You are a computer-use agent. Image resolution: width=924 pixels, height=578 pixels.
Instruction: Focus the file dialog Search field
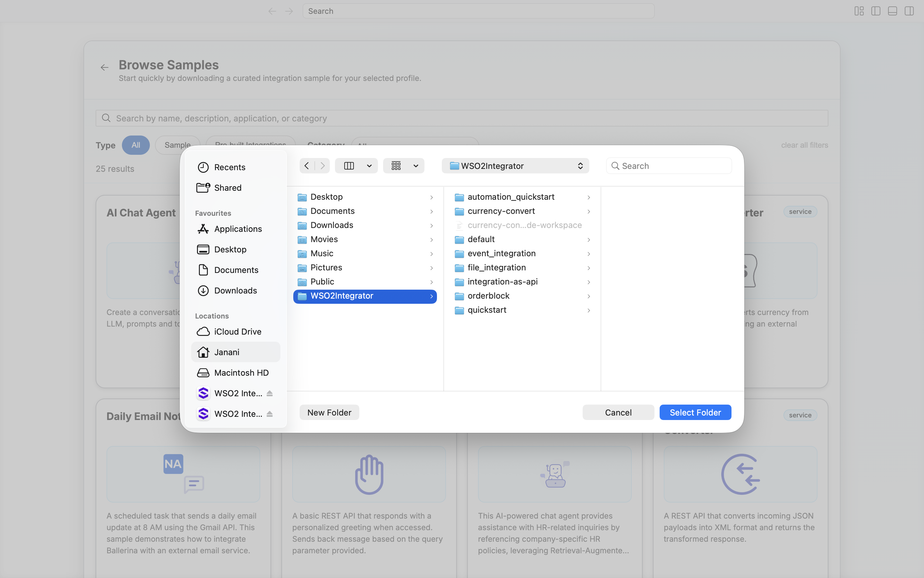pos(669,166)
